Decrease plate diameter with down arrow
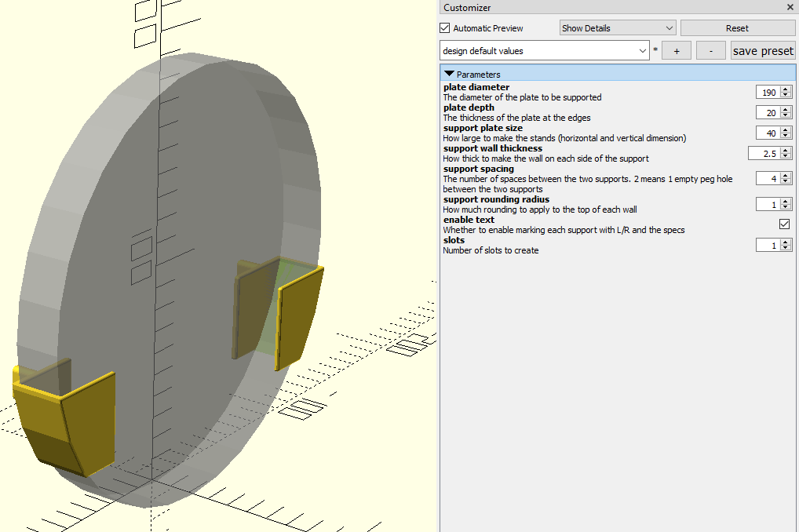 [786, 95]
